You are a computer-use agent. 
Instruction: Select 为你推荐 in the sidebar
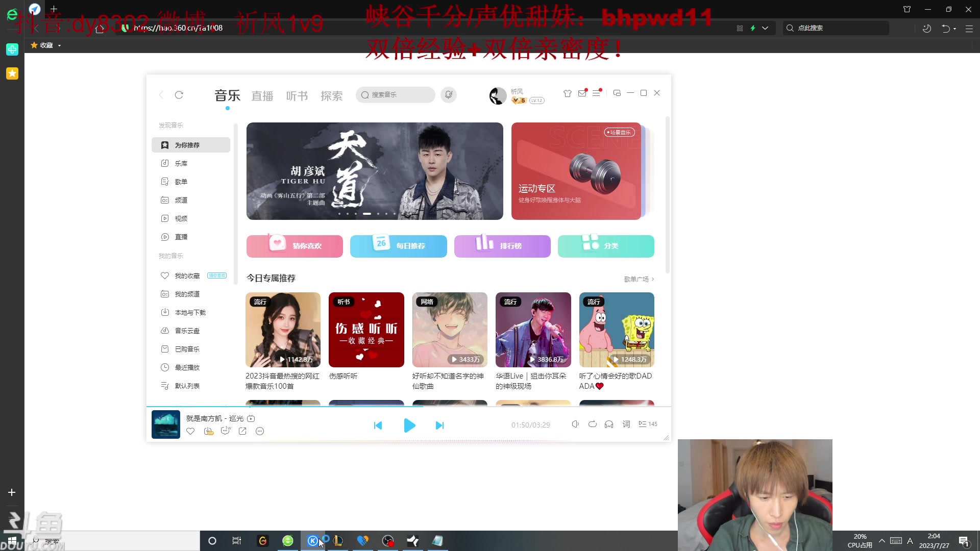tap(191, 145)
